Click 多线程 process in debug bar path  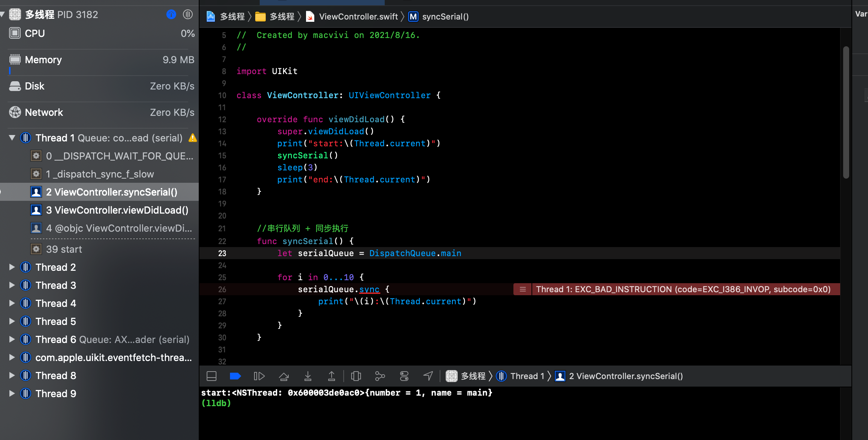pos(466,376)
